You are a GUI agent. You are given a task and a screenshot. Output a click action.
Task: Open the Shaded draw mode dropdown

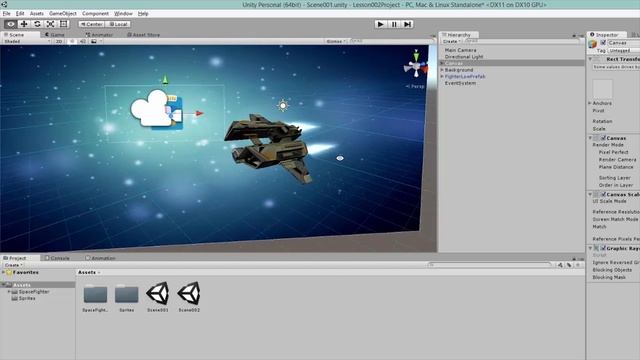click(27, 41)
